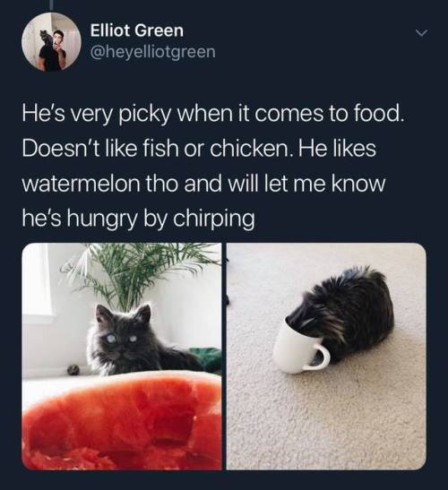Click the line "He's very picky" in the tweet

point(98,115)
